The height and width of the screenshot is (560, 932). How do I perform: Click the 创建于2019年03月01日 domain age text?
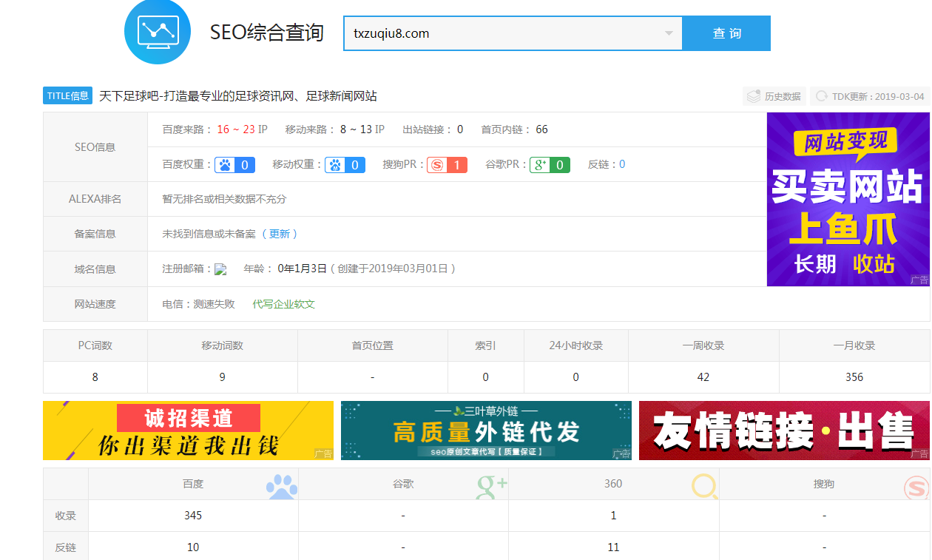393,269
